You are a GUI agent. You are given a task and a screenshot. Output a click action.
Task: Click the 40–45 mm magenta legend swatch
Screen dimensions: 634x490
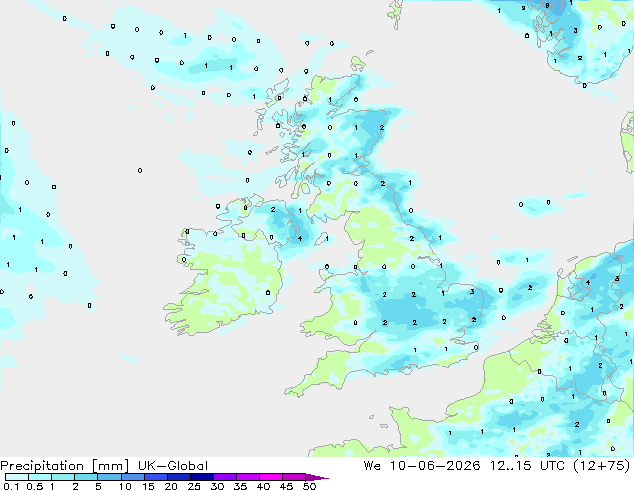[x=271, y=477]
